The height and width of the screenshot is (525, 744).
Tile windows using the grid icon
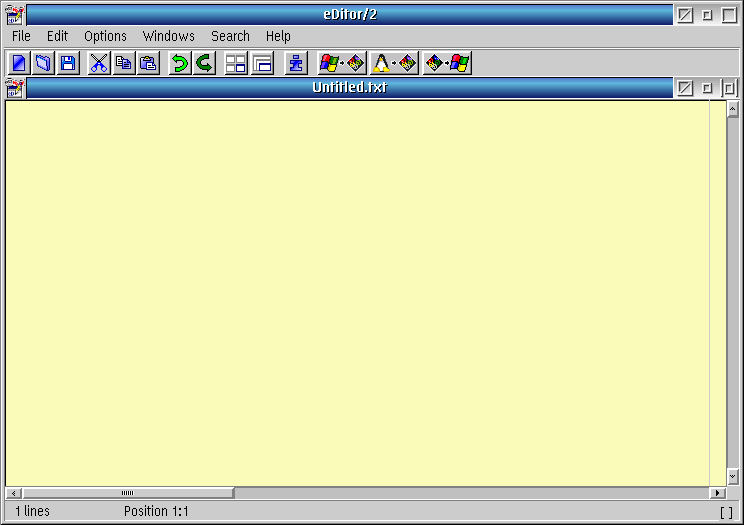235,63
